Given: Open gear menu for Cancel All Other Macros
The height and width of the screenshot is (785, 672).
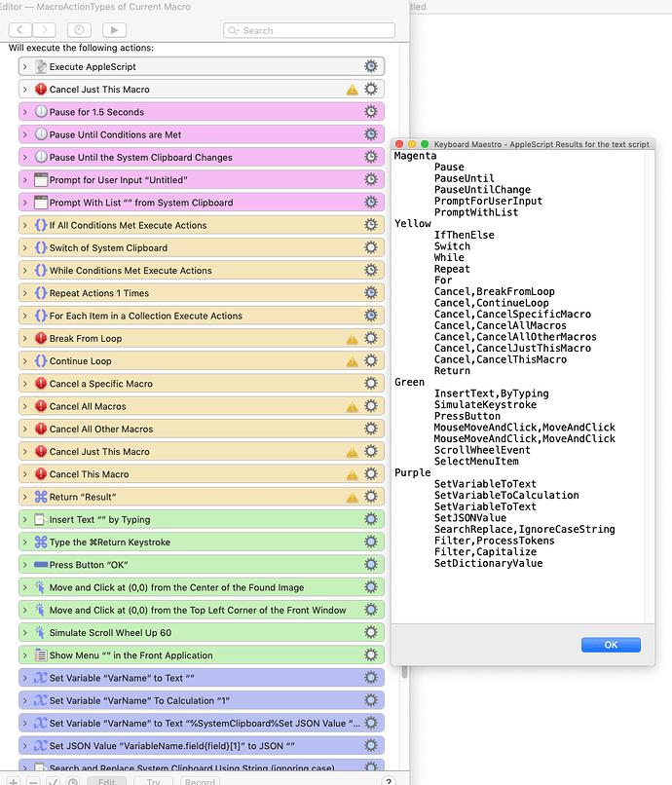Looking at the screenshot, I should click(x=370, y=429).
